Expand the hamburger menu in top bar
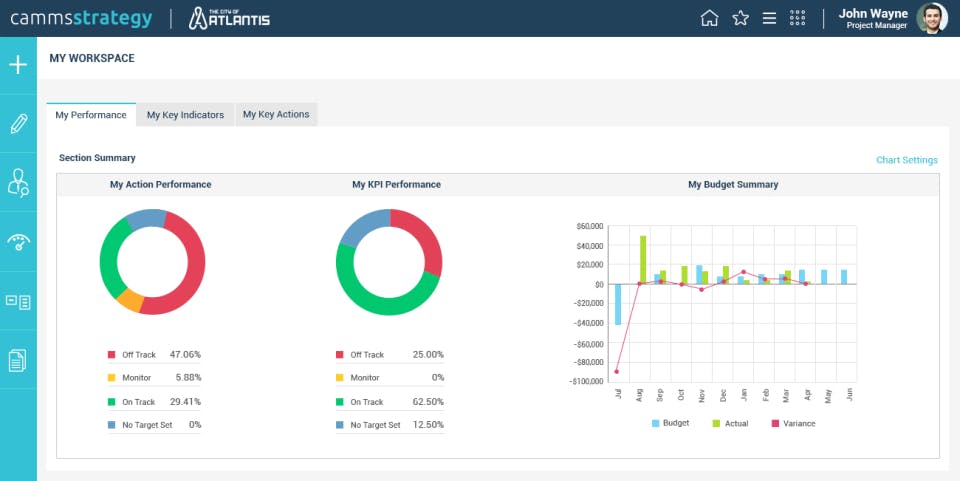The image size is (960, 481). pyautogui.click(x=769, y=18)
